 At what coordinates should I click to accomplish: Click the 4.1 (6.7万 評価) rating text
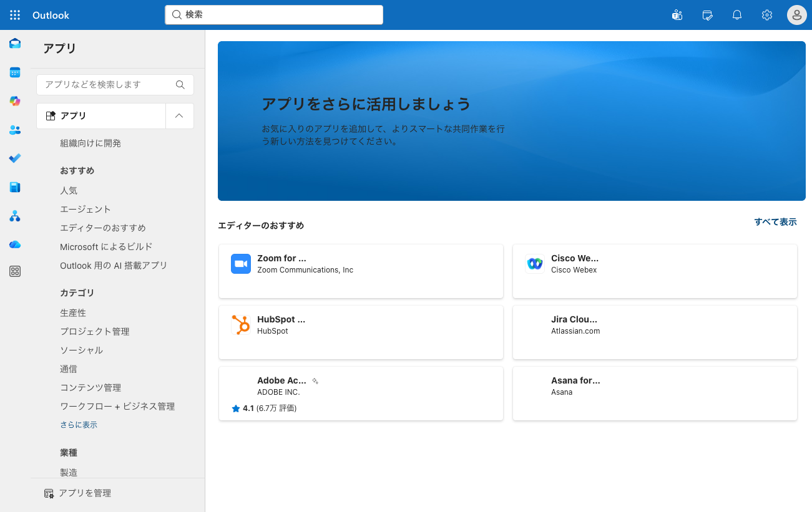tap(270, 408)
